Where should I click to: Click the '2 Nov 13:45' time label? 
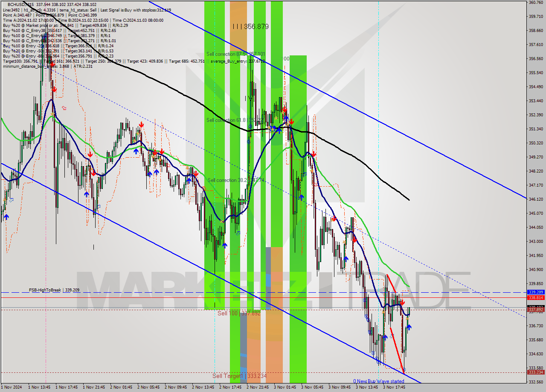[x=203, y=387]
